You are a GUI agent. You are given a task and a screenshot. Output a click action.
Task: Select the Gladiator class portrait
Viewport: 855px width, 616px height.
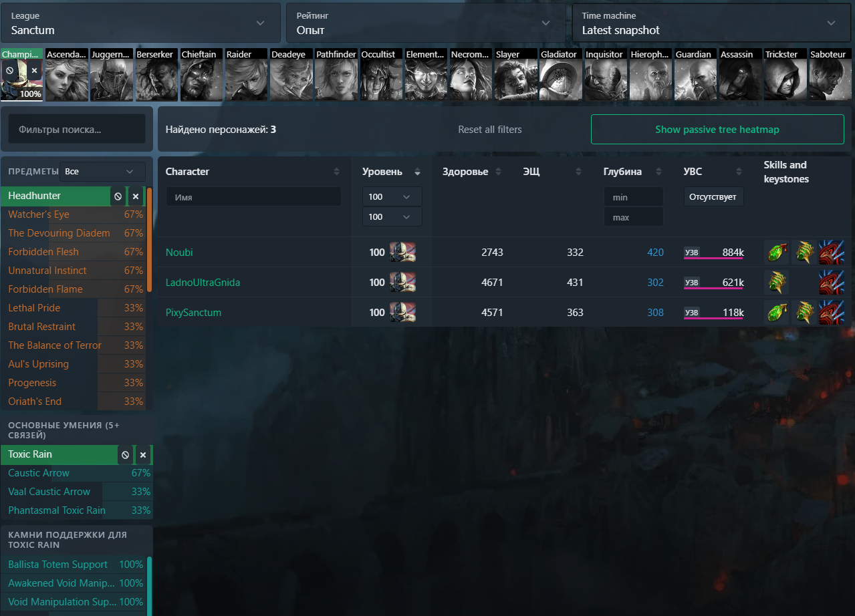561,75
